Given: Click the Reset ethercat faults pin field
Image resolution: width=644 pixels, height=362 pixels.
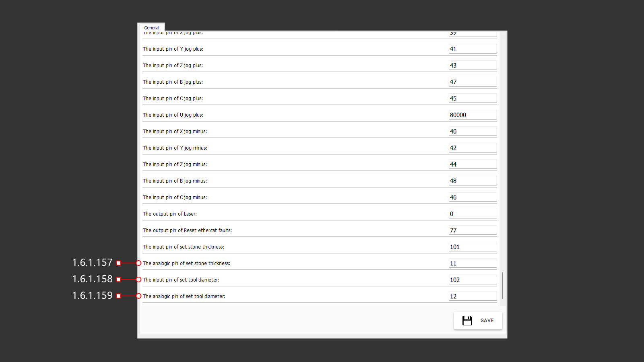Looking at the screenshot, I should click(x=472, y=230).
